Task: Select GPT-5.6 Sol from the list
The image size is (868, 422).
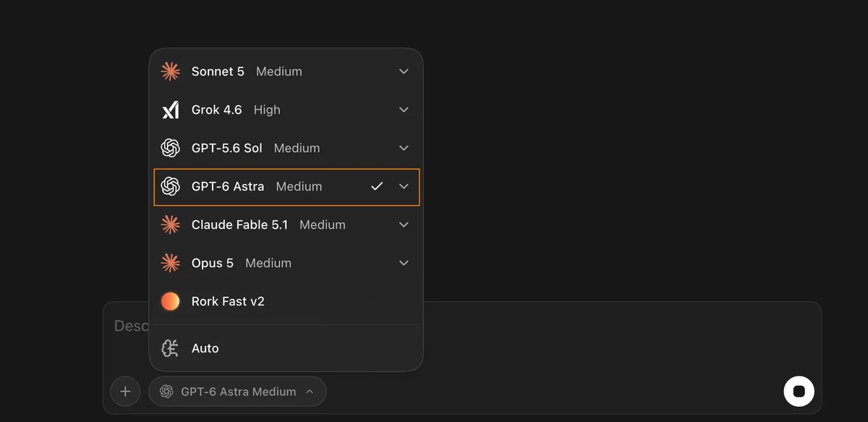Action: pos(286,148)
